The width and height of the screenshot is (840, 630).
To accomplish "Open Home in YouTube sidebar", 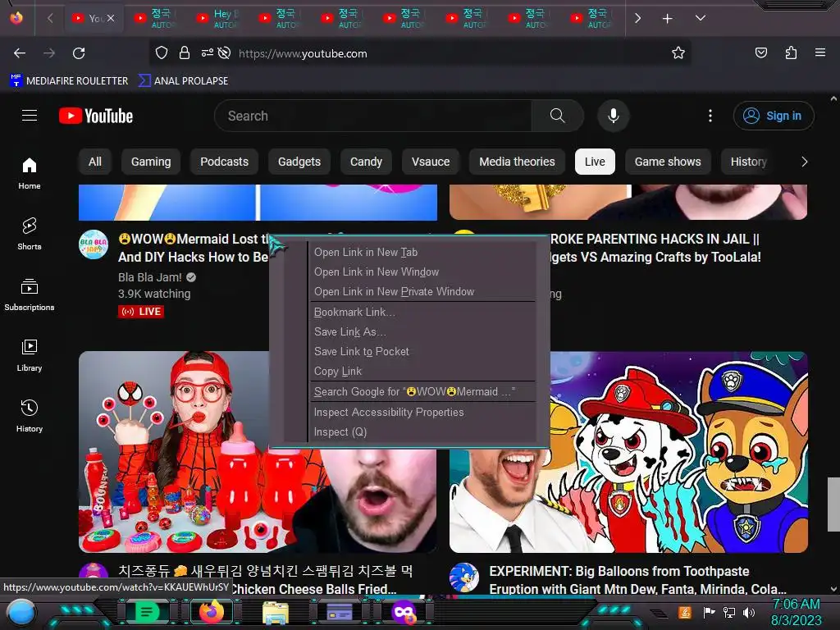I will click(x=30, y=174).
